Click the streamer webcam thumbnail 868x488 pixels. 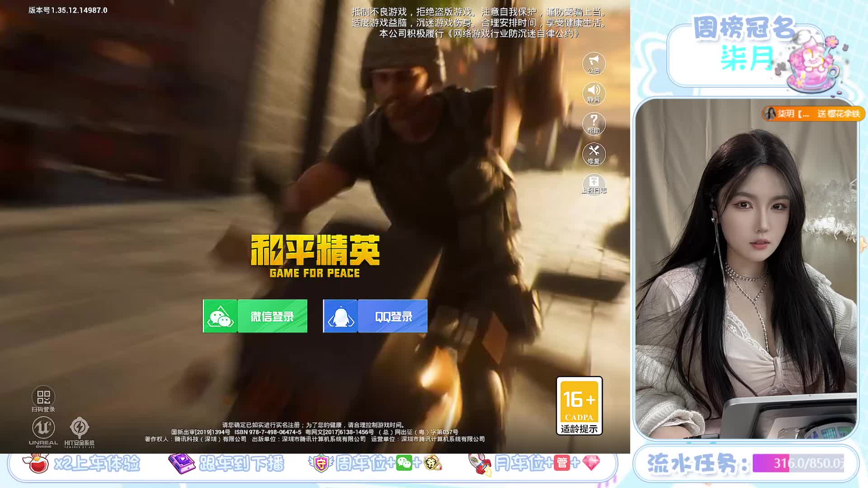pyautogui.click(x=746, y=271)
